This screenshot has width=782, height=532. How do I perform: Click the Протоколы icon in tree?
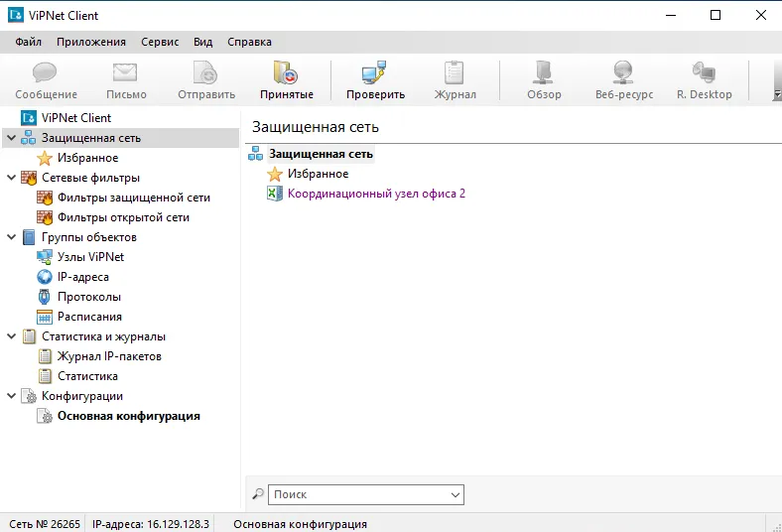pyautogui.click(x=45, y=297)
